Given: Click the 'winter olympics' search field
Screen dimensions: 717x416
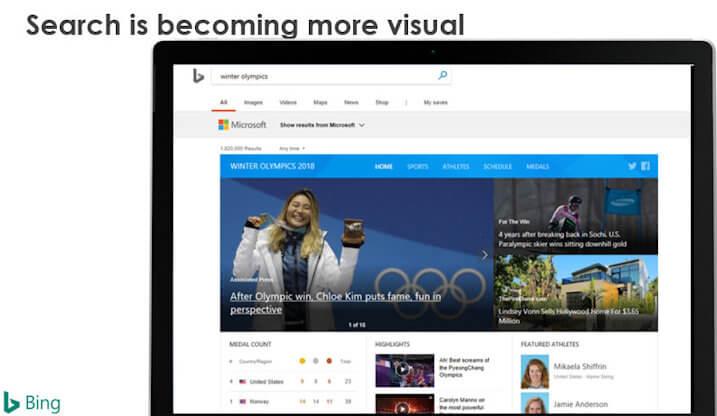Looking at the screenshot, I should (331, 76).
